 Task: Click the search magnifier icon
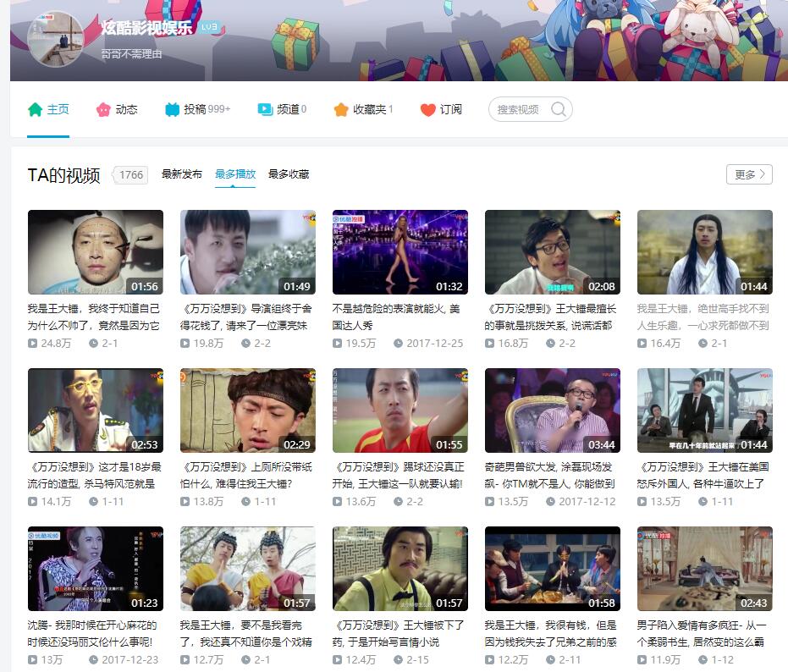click(x=559, y=109)
